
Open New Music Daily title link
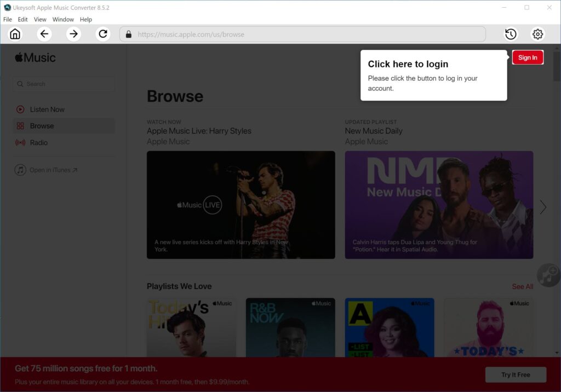(374, 131)
